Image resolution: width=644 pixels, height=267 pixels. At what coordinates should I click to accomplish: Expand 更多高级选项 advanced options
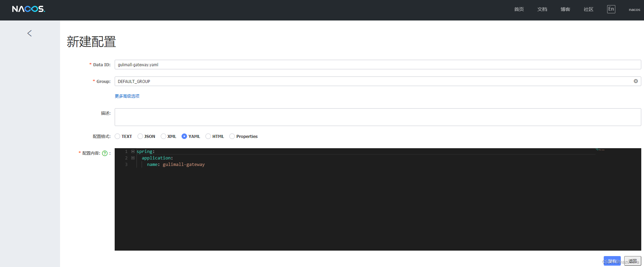(127, 96)
